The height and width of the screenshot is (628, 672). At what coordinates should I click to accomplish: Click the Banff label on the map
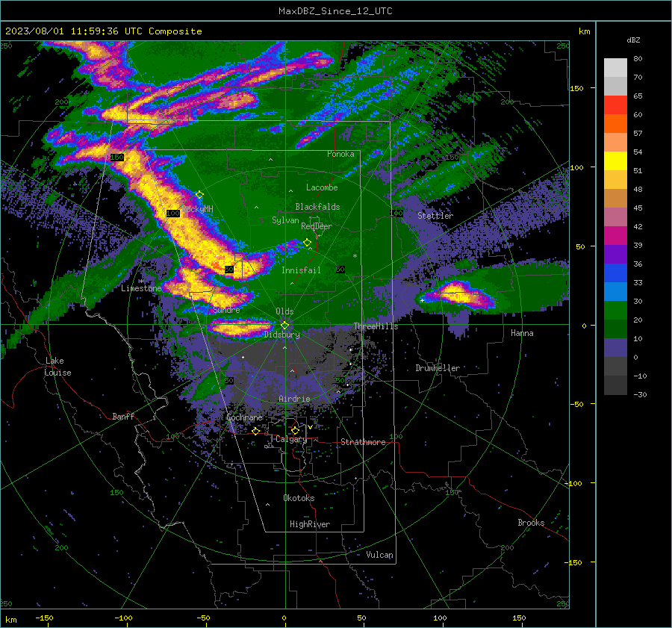[x=123, y=416]
